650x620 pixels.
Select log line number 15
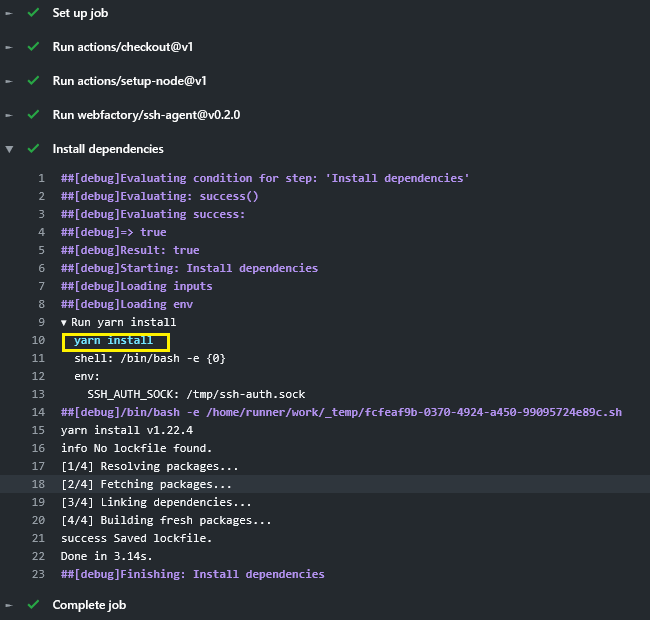coord(38,431)
